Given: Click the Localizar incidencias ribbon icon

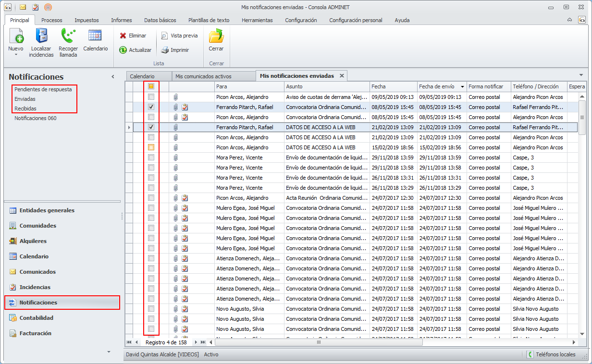Looking at the screenshot, I should coord(41,36).
